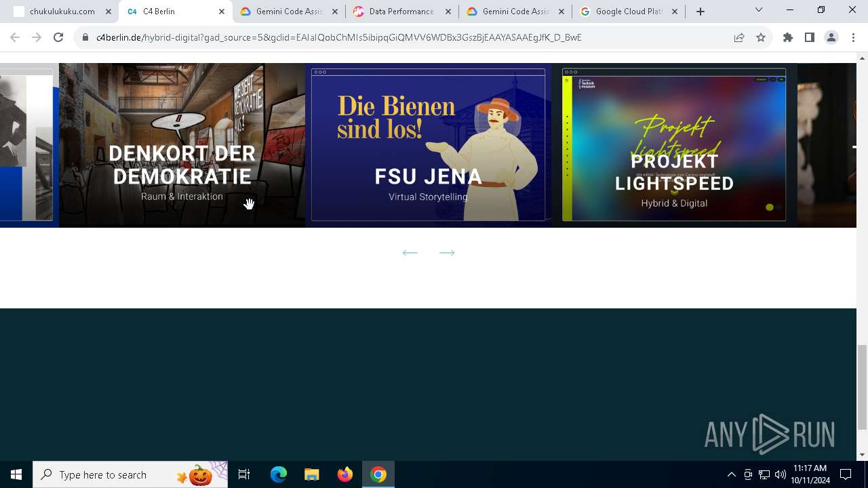
Task: Click the scrollbar down arrow
Action: point(862,455)
